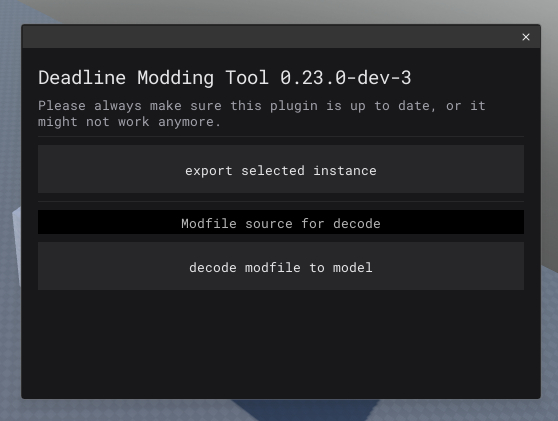The width and height of the screenshot is (558, 421).
Task: Click the 'Please always make sure' notice line
Action: [262, 106]
